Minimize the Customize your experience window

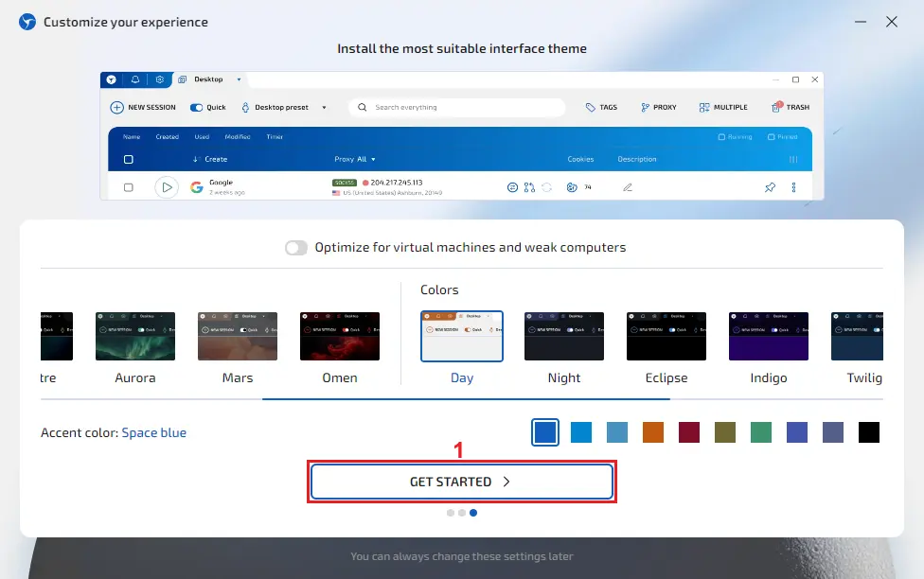point(861,22)
